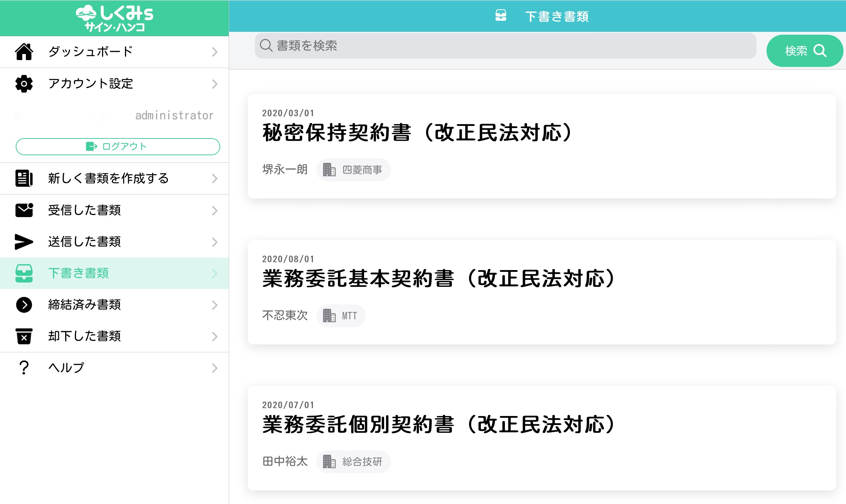Image resolution: width=846 pixels, height=504 pixels.
Task: Click the 下書き書類 page title in header
Action: pos(557,16)
